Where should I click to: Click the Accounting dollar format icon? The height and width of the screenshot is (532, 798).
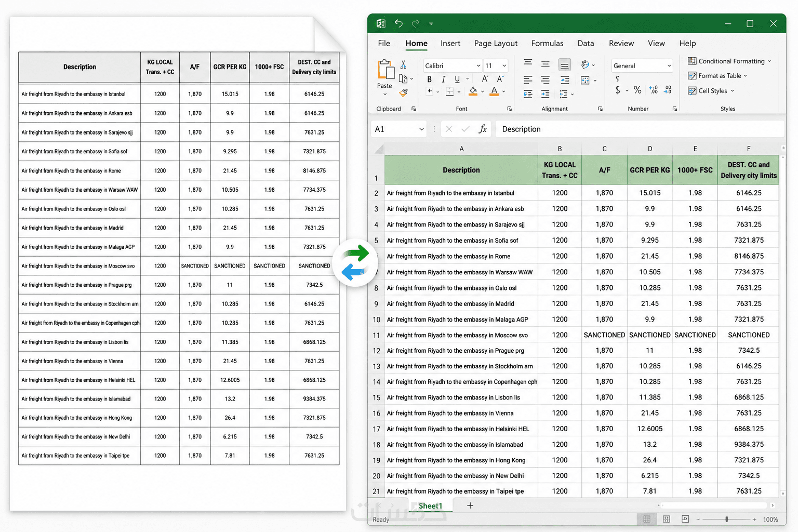(x=618, y=90)
